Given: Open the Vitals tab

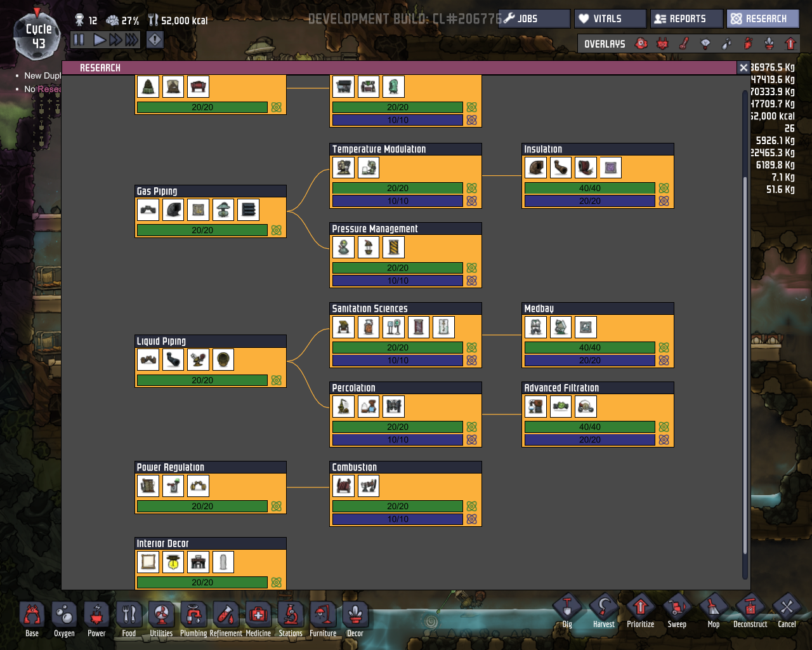Looking at the screenshot, I should (610, 19).
